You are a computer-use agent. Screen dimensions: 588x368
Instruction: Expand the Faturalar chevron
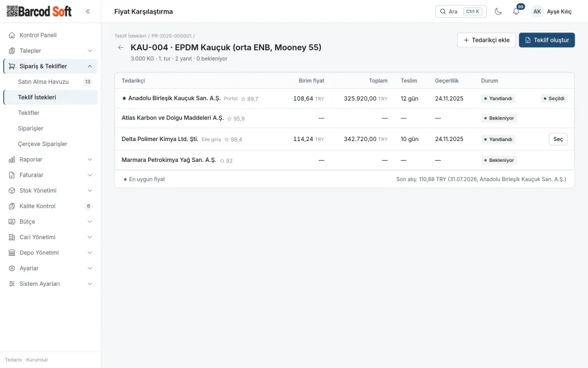(89, 175)
